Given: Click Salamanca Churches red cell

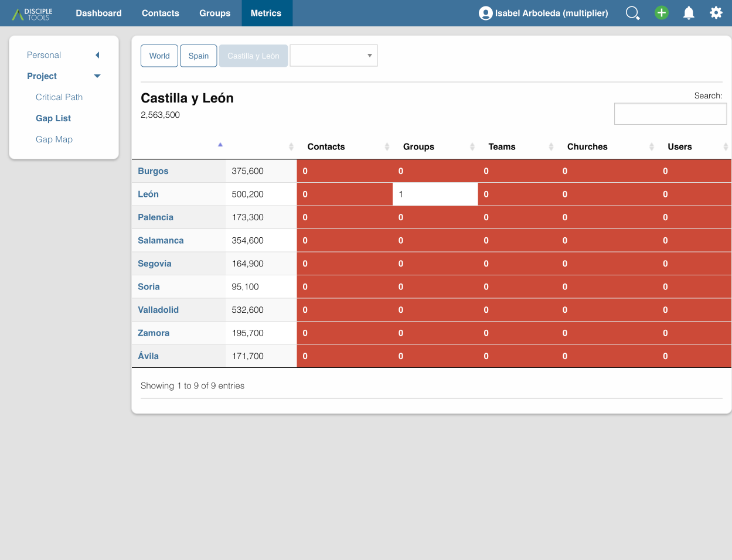Looking at the screenshot, I should pyautogui.click(x=608, y=240).
